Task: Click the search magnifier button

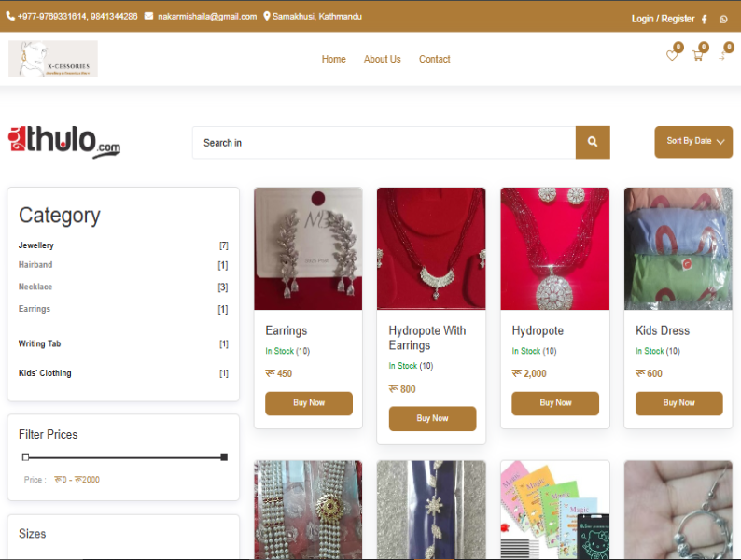Action: pyautogui.click(x=593, y=143)
